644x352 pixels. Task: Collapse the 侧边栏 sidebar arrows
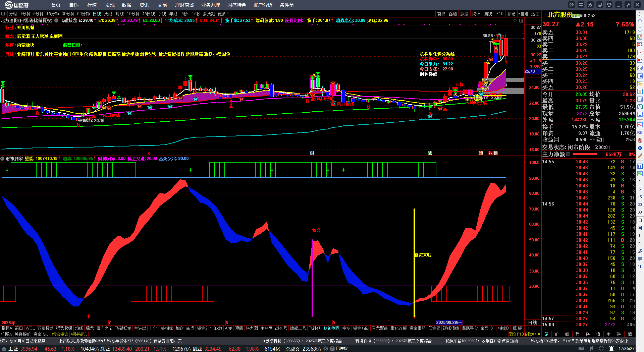point(539,334)
